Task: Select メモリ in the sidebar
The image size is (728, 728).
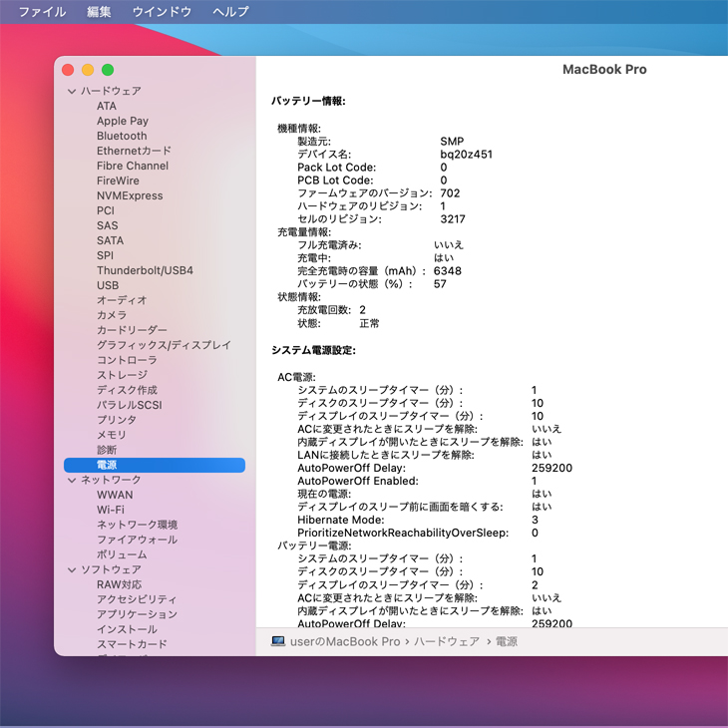Action: coord(112,435)
